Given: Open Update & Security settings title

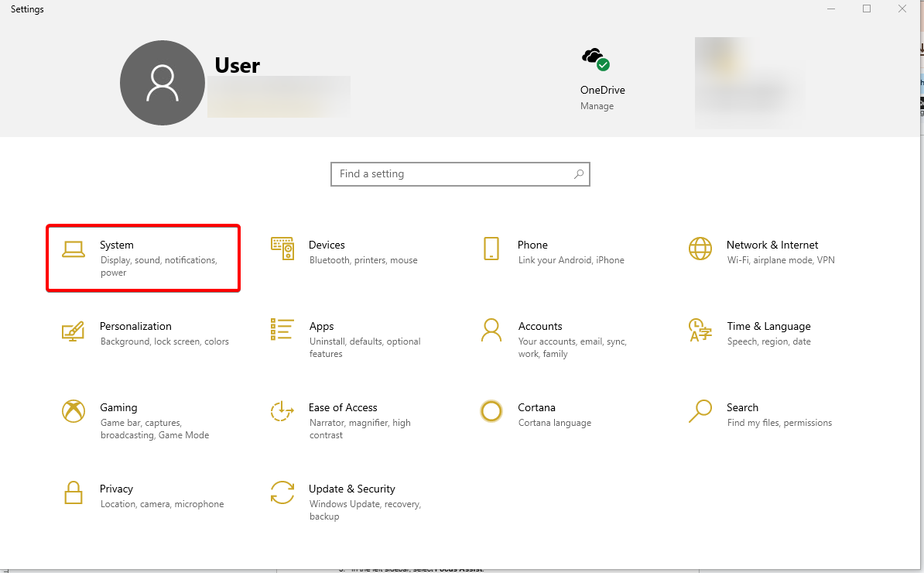Looking at the screenshot, I should pyautogui.click(x=352, y=489).
